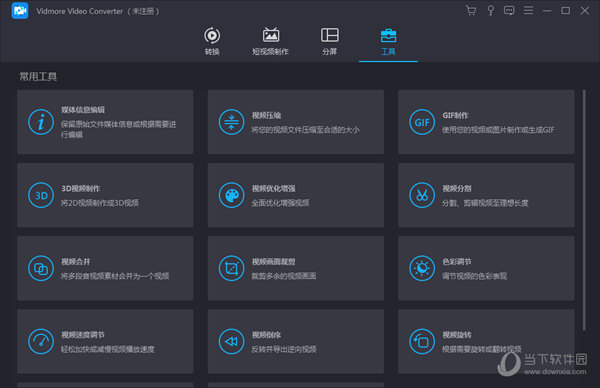
Task: Maximize the Vidmore window
Action: pos(566,11)
